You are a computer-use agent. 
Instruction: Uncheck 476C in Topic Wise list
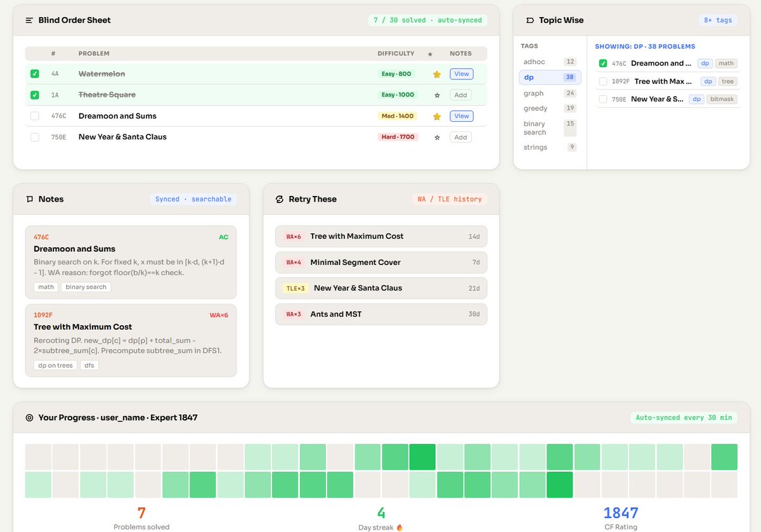tap(603, 63)
